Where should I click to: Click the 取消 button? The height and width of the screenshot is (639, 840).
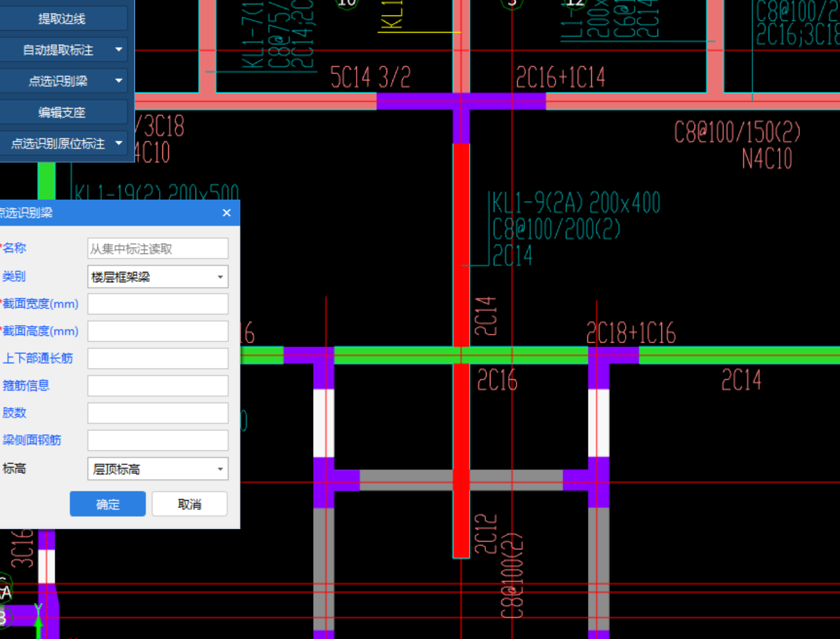190,504
